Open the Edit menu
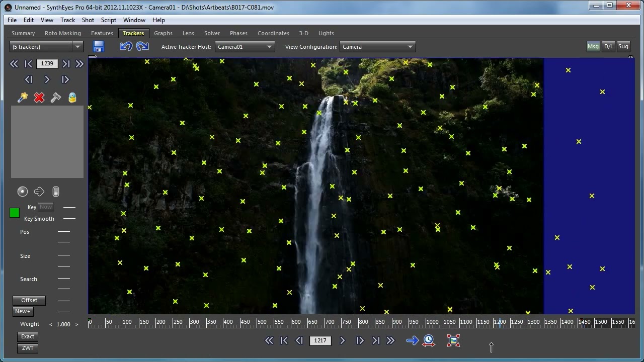 tap(29, 20)
